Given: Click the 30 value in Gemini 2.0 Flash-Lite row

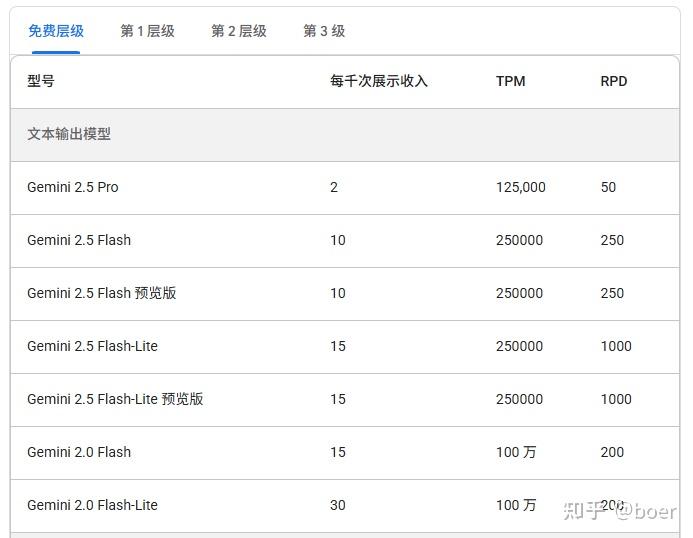Looking at the screenshot, I should 338,505.
